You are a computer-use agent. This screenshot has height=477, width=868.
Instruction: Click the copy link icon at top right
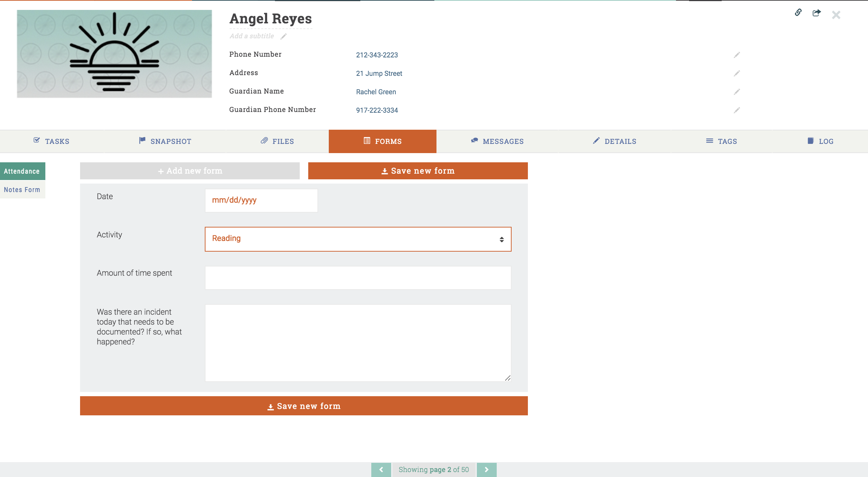click(x=798, y=13)
